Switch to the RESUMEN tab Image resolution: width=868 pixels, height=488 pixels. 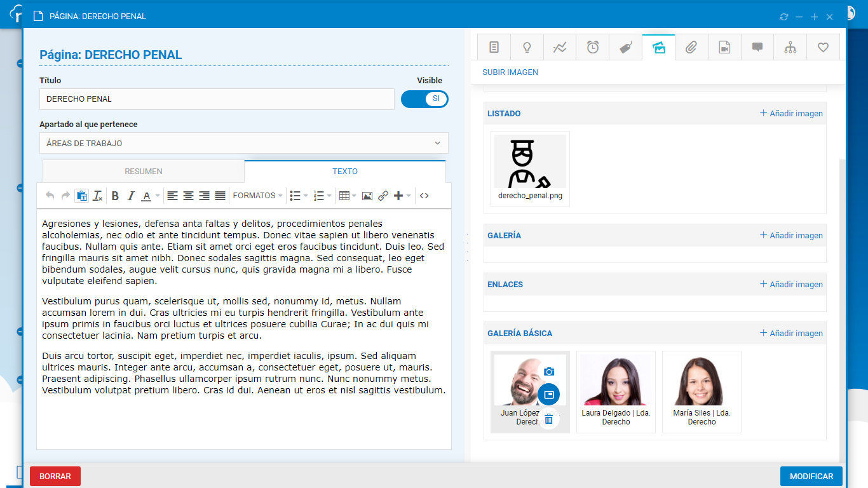pyautogui.click(x=144, y=172)
